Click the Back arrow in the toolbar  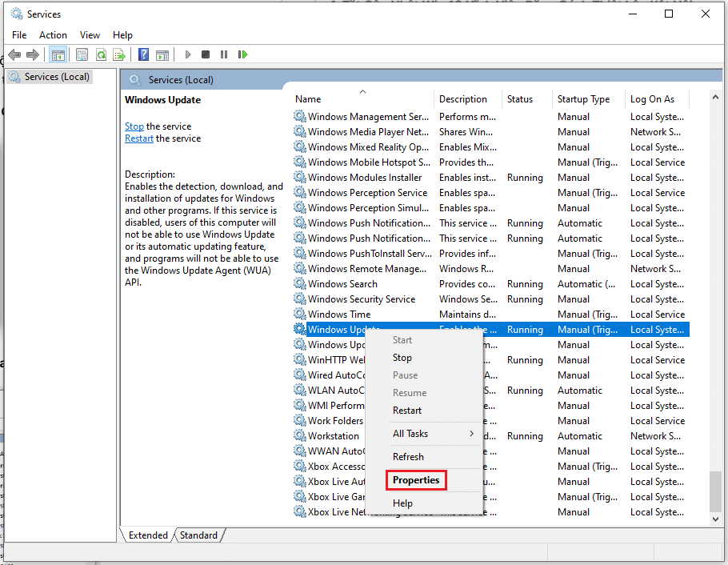click(15, 55)
